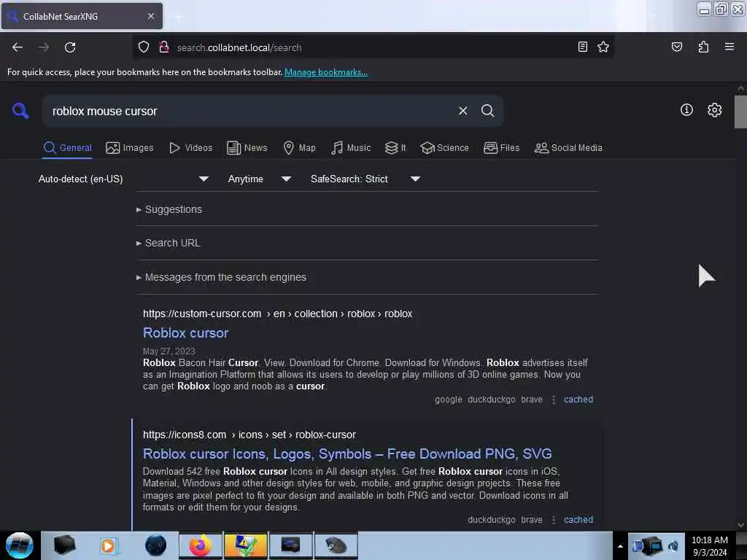Open SearXNG preferences gear
This screenshot has width=747, height=560.
pyautogui.click(x=714, y=110)
